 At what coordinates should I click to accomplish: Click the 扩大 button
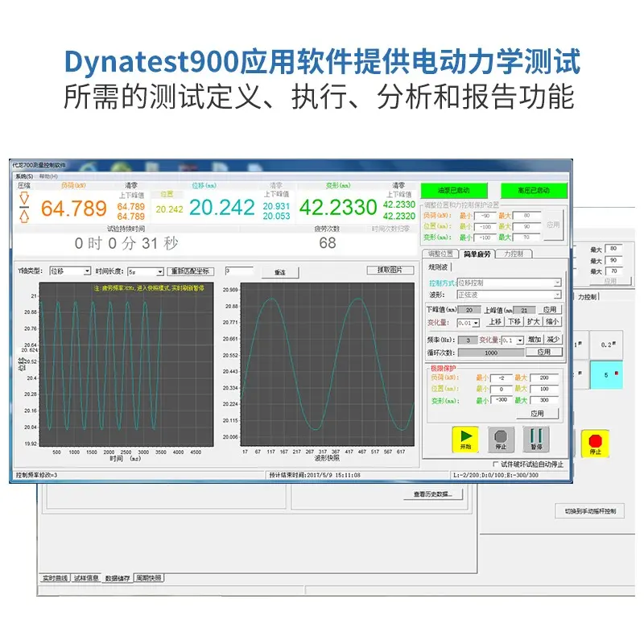(x=533, y=321)
